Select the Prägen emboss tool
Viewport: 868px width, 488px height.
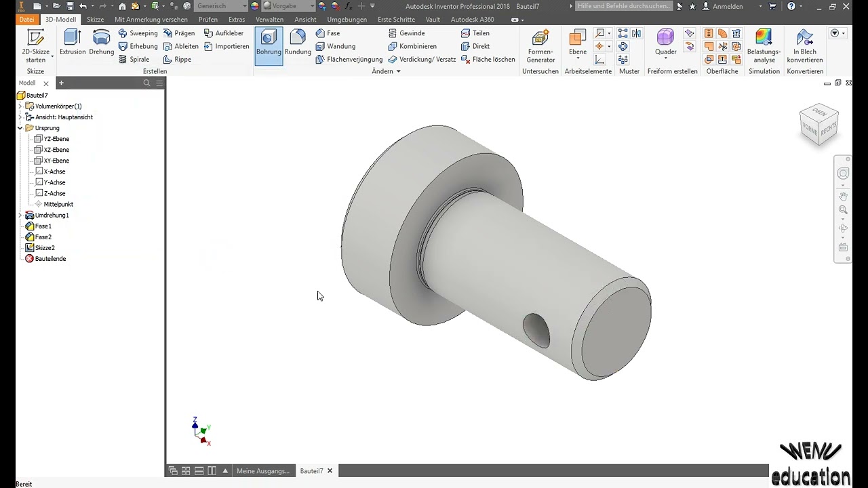coord(178,33)
